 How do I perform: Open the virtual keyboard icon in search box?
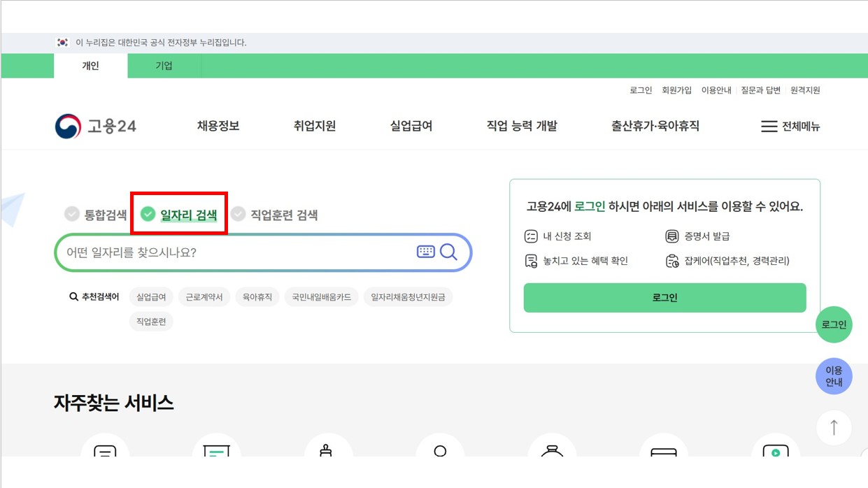tap(425, 252)
